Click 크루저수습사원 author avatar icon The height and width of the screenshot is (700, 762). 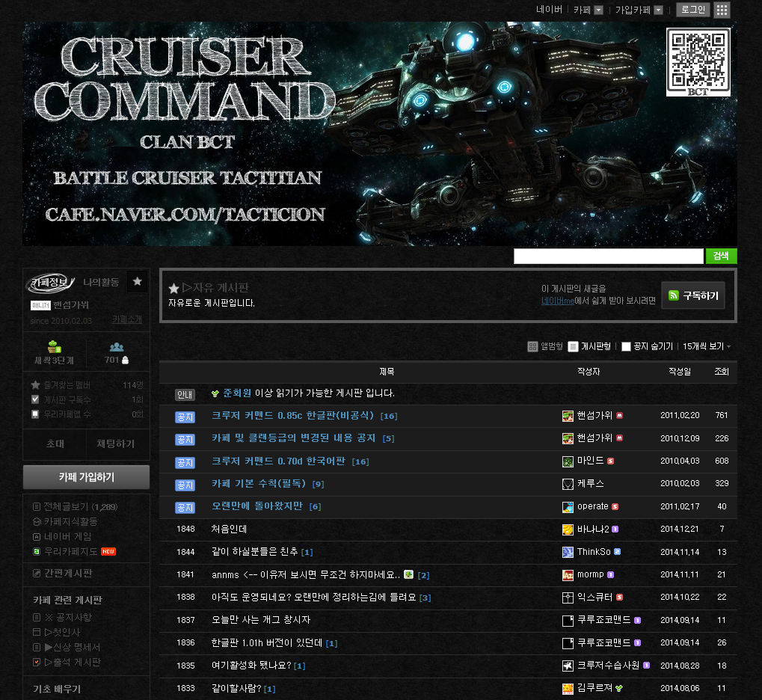(568, 666)
